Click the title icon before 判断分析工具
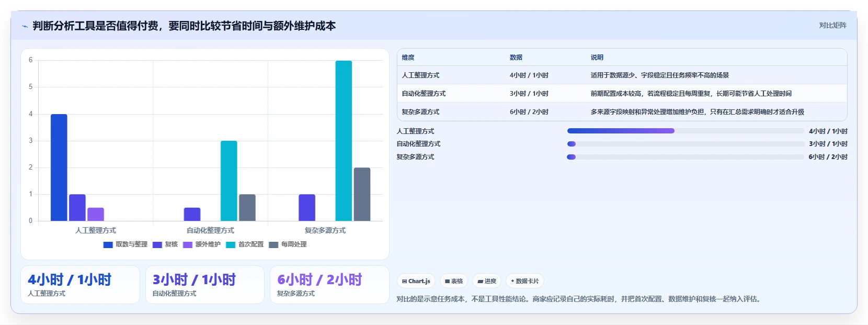The image size is (868, 325). click(x=25, y=26)
